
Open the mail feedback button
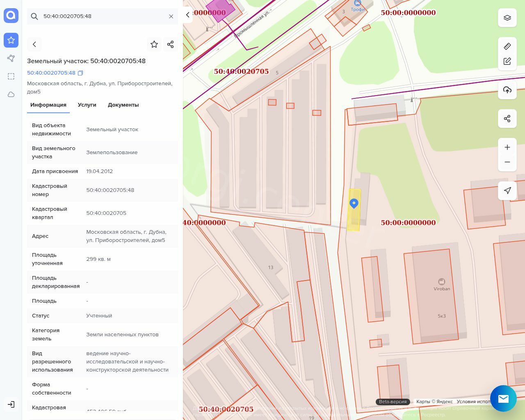(x=503, y=398)
